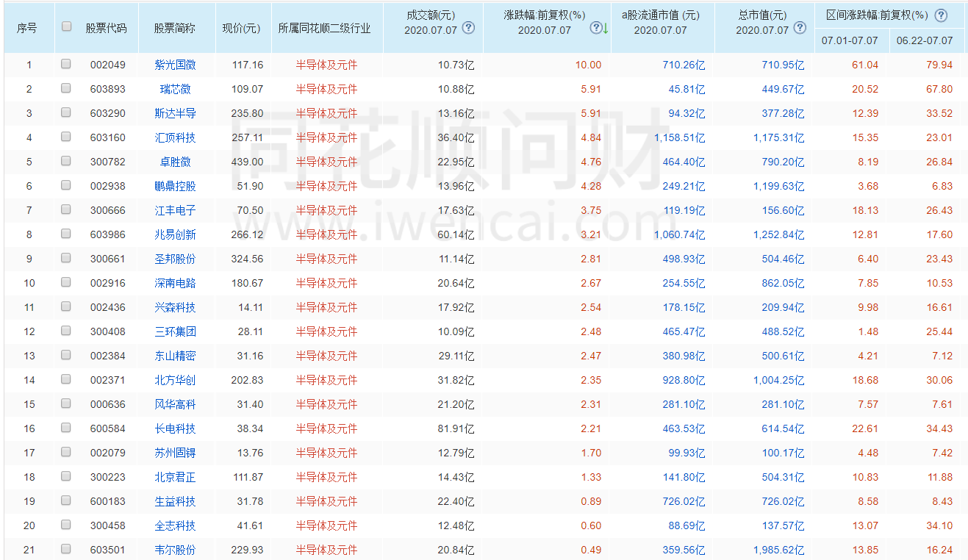Viewport: 968px width, 560px height.
Task: Check the box for 兆易创新
Action: [66, 234]
